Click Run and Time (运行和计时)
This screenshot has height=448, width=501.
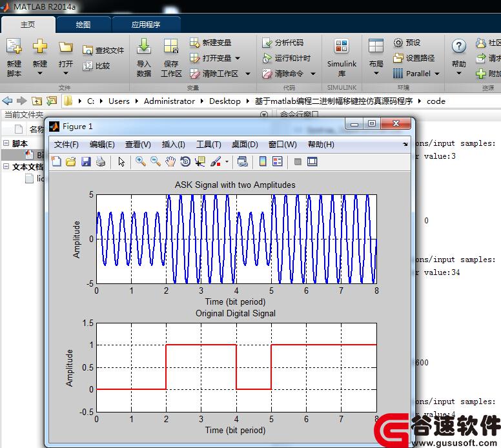[286, 58]
